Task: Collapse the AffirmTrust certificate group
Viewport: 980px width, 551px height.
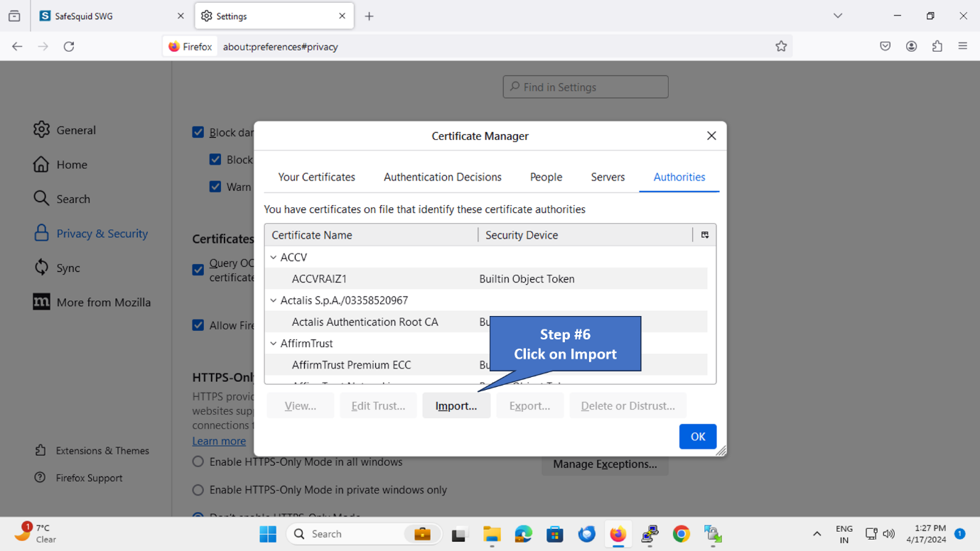Action: click(x=274, y=344)
